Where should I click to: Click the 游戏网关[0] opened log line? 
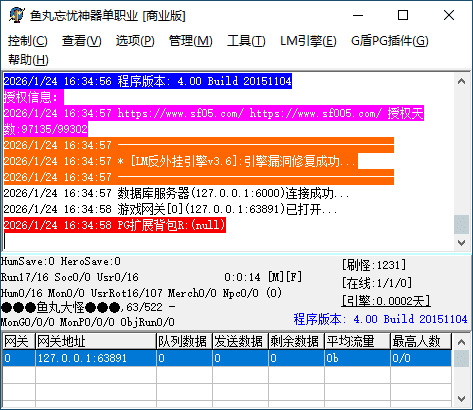coord(170,209)
